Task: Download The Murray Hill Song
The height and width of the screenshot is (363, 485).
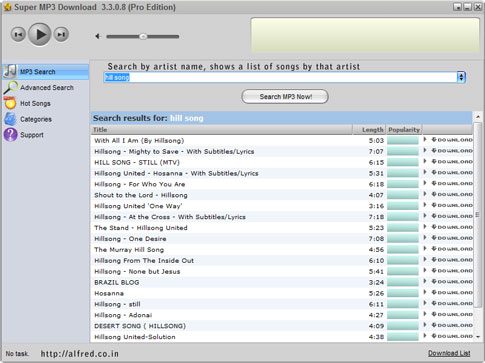Action: [x=452, y=249]
